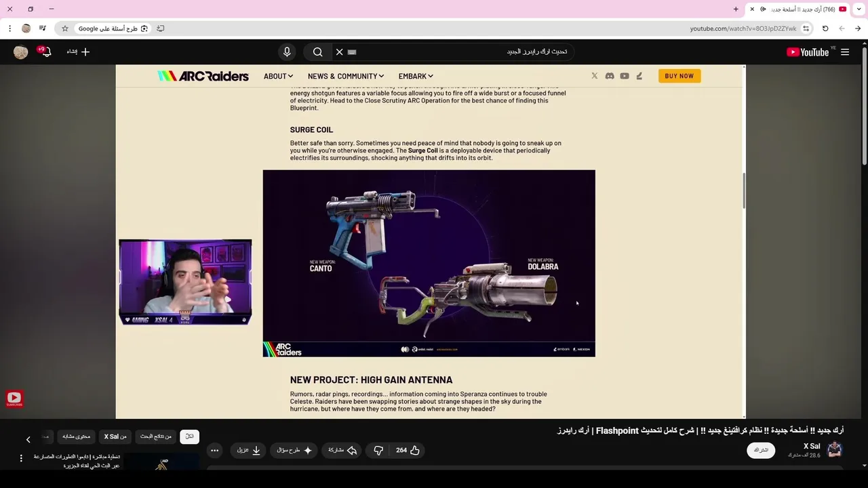Image resolution: width=868 pixels, height=488 pixels.
Task: Click the subscribe watermark in the video
Action: point(14,399)
